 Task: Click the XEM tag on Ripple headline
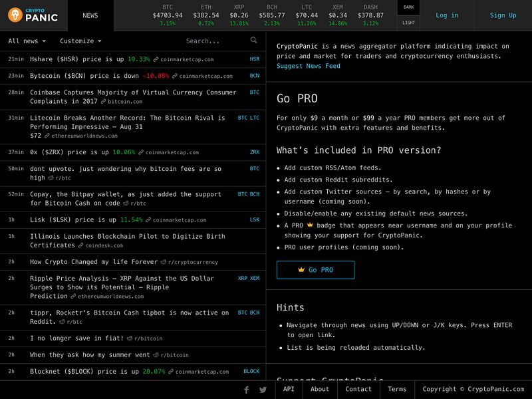[x=255, y=278]
